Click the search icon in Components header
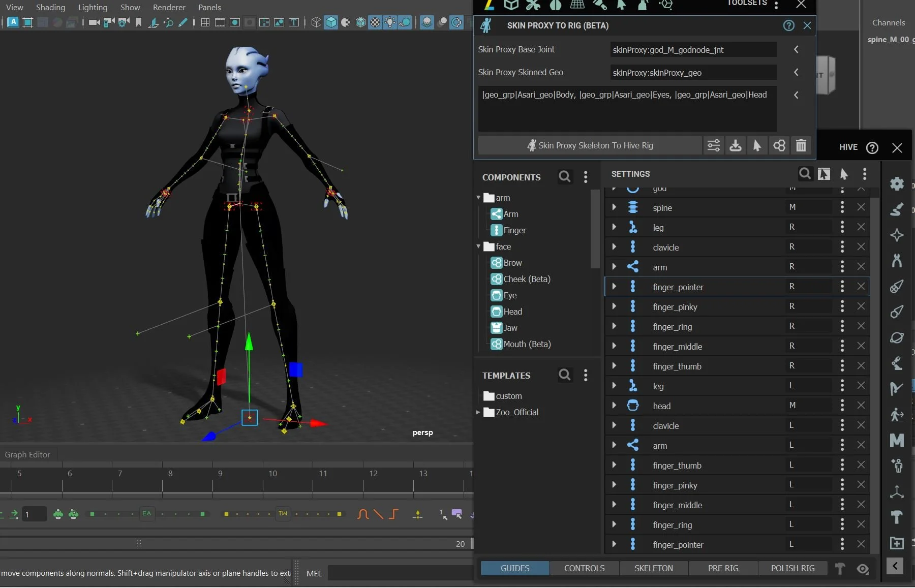This screenshot has width=915, height=588. pos(564,176)
